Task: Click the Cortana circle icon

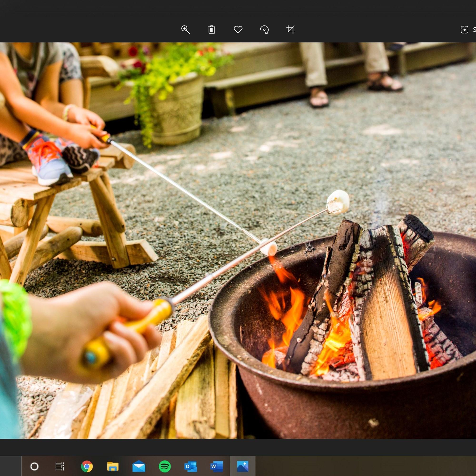Action: [x=34, y=466]
